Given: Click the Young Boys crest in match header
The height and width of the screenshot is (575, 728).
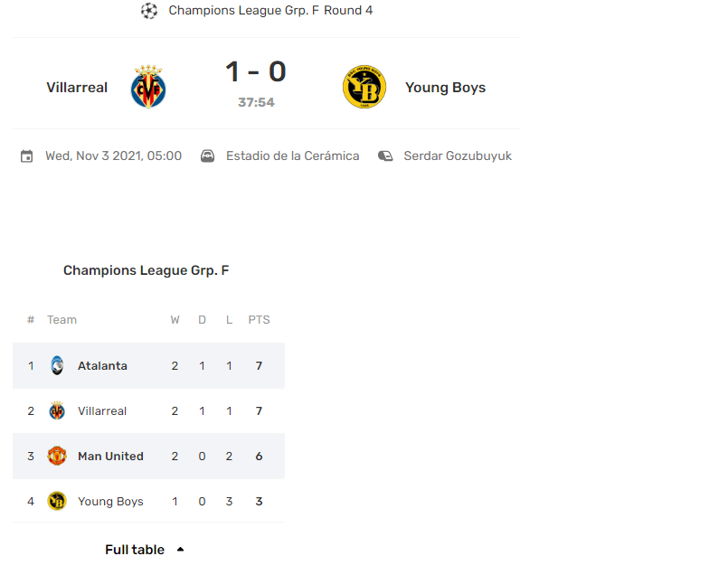Looking at the screenshot, I should click(364, 88).
